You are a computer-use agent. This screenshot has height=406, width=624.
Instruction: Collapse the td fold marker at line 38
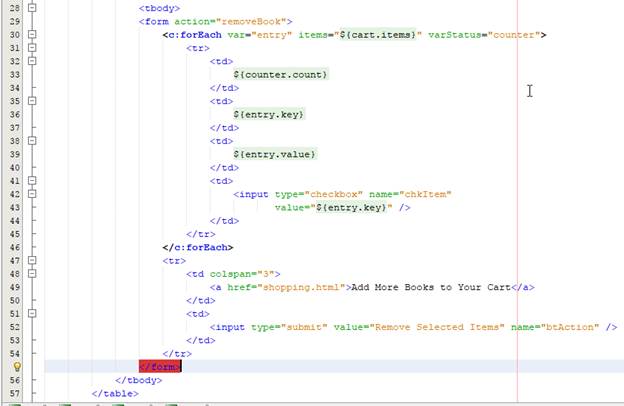32,141
